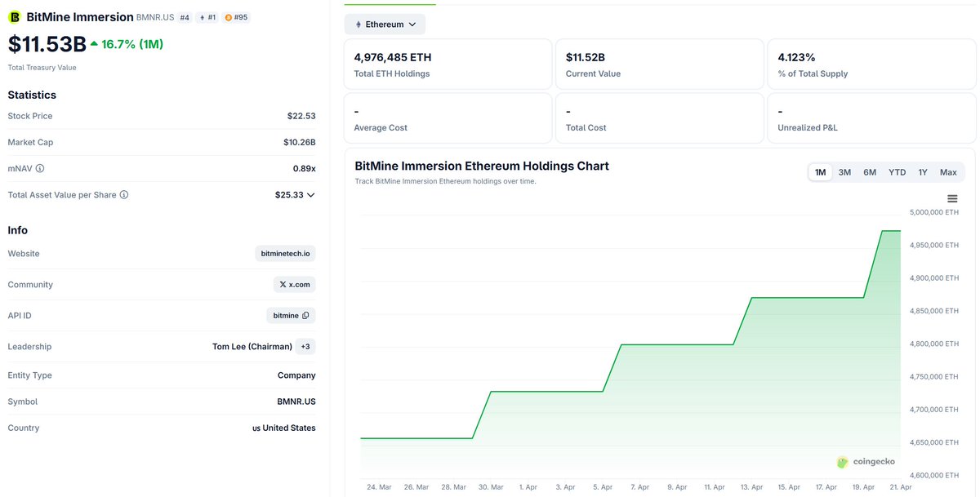Image resolution: width=980 pixels, height=497 pixels.
Task: Click the Ethereum #1 rank badge
Action: [x=207, y=17]
